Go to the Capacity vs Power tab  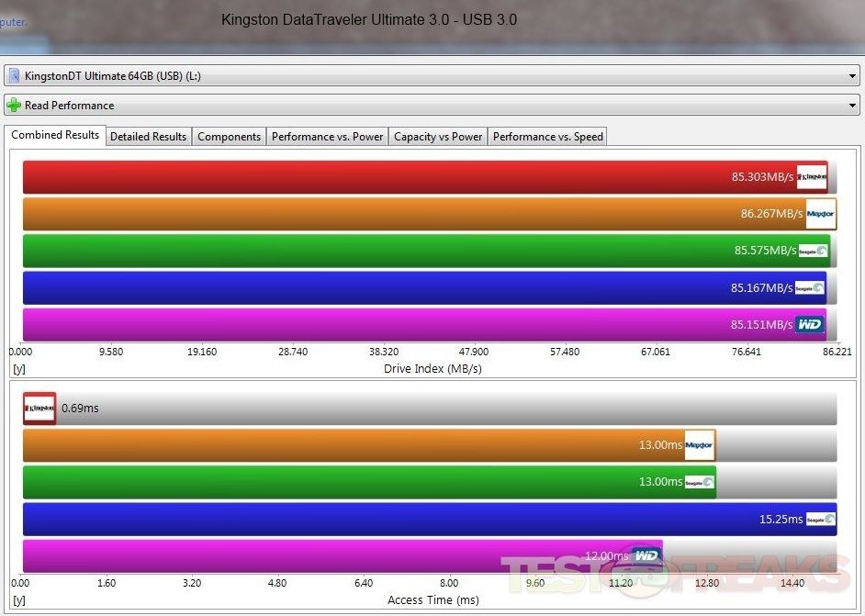tap(438, 137)
